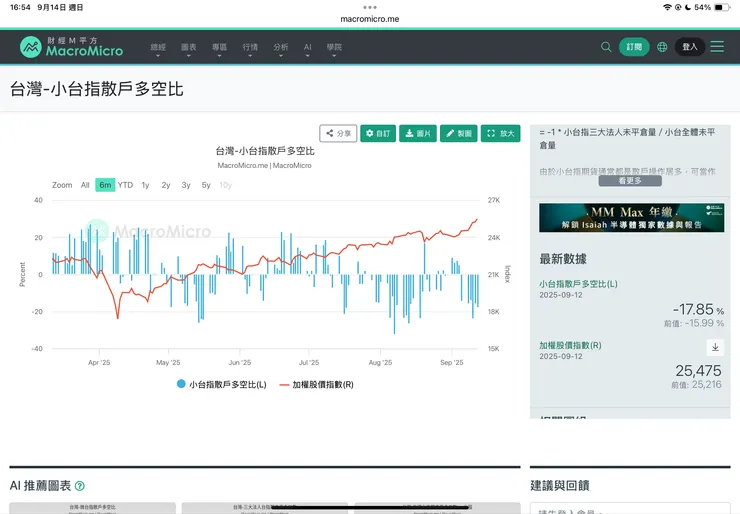Select the 5y zoom range
Screen dimensions: 740x514
click(206, 185)
